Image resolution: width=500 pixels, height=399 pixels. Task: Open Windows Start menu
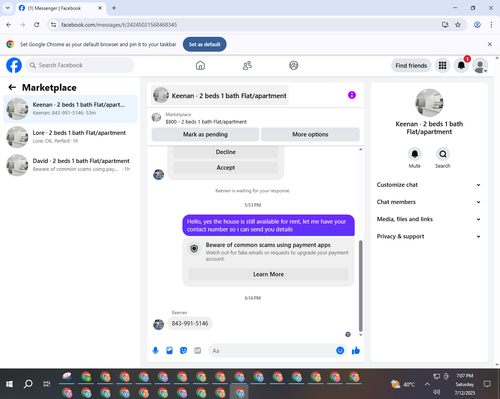tap(9, 384)
